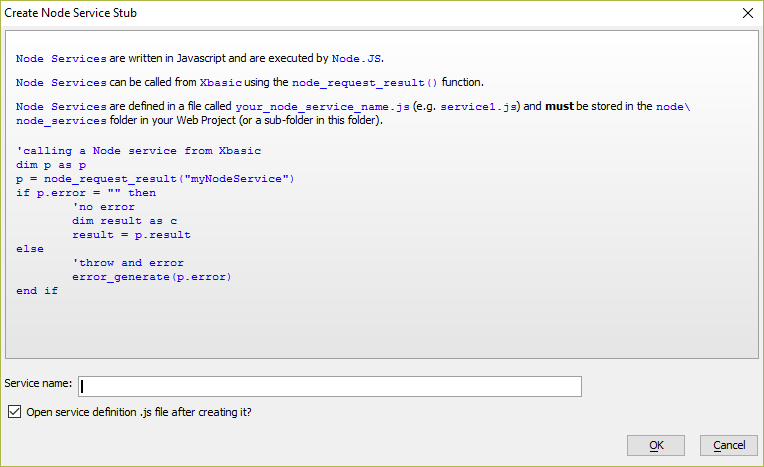Screen dimensions: 764x467
Task: Cancel the Create Node Service Stub dialog
Action: tap(729, 446)
